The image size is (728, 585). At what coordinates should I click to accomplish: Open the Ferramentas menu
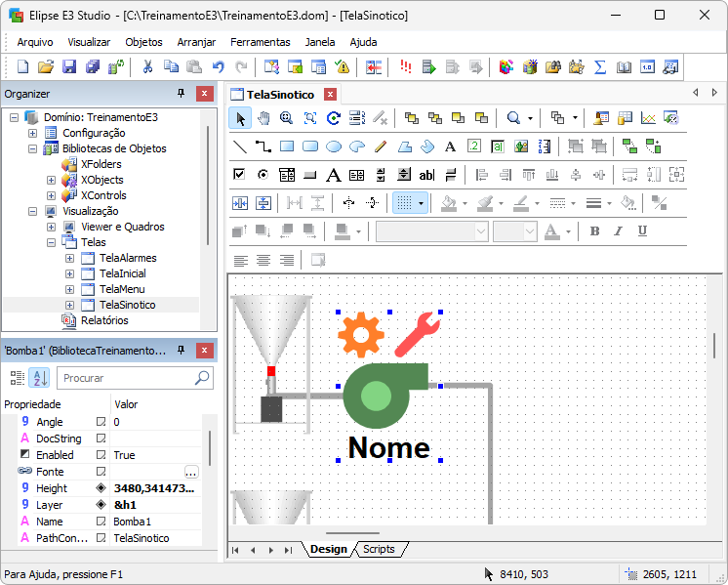tap(260, 42)
